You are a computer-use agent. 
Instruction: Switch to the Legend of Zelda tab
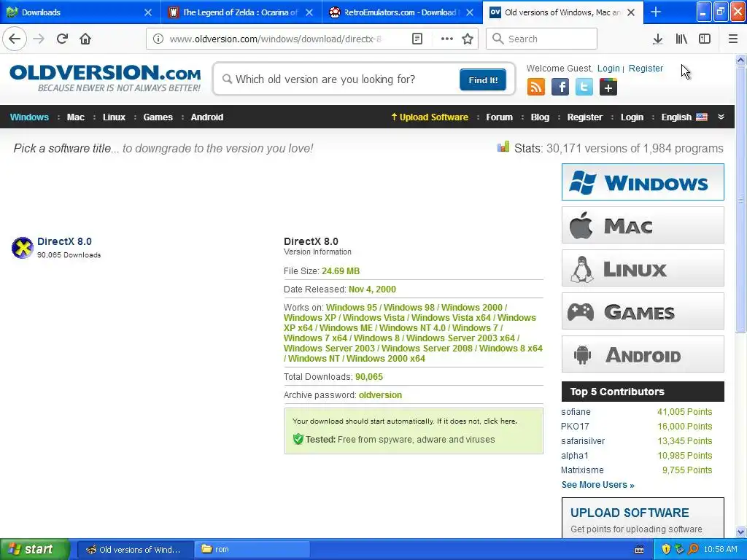point(241,12)
